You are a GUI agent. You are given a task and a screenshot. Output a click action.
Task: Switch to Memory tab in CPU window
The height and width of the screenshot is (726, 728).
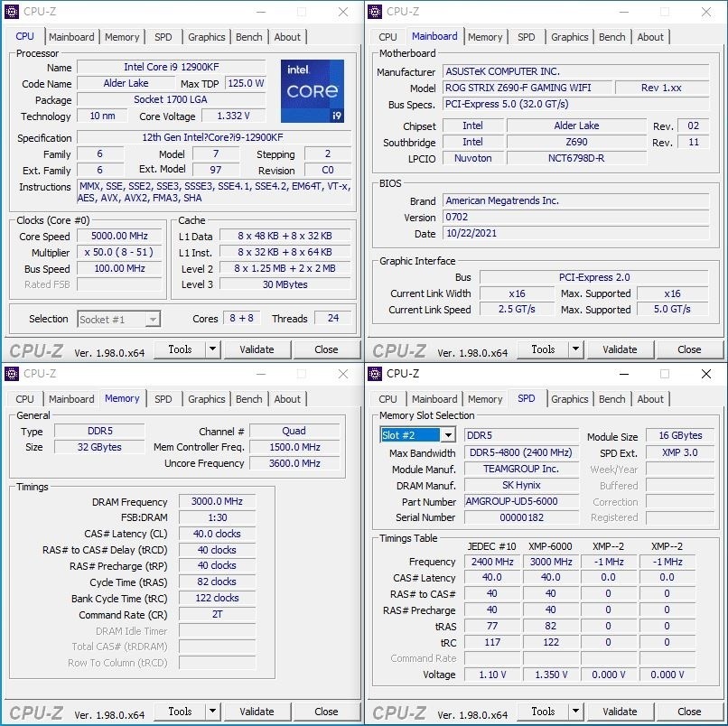(x=122, y=37)
